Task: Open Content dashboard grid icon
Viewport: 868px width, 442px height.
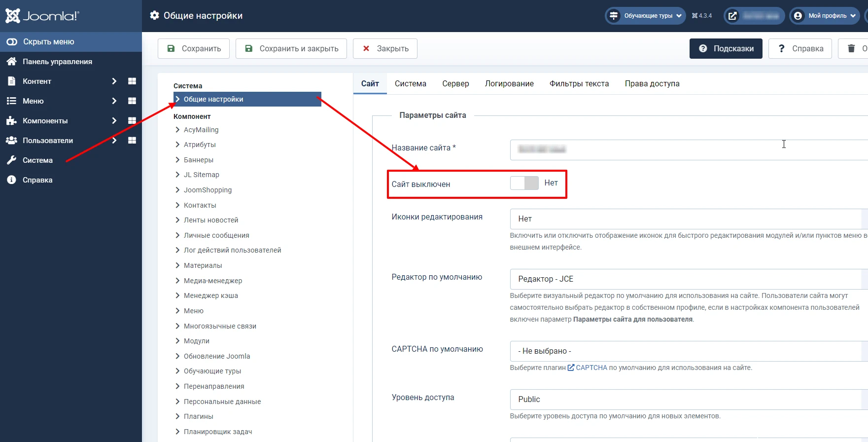Action: (132, 81)
